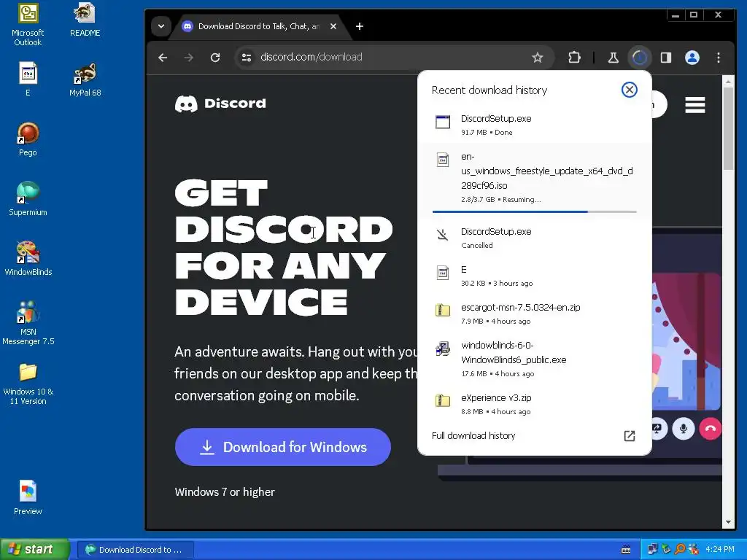Open the browser three-dot menu
The image size is (747, 560).
tap(719, 58)
